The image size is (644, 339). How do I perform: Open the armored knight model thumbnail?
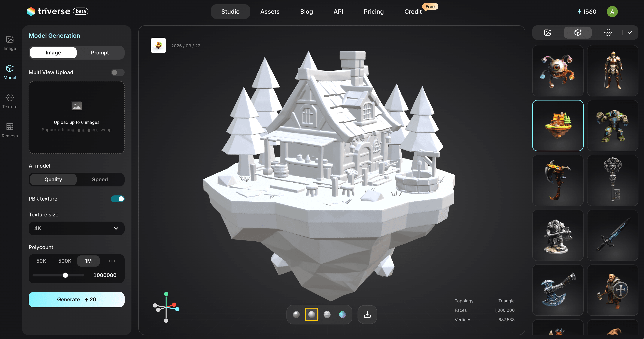[x=613, y=70]
